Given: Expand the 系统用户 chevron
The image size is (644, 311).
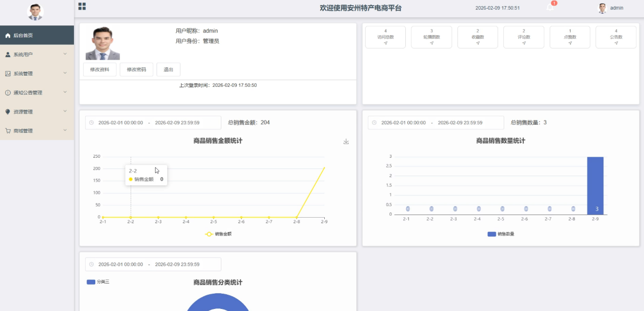Looking at the screenshot, I should click(65, 54).
